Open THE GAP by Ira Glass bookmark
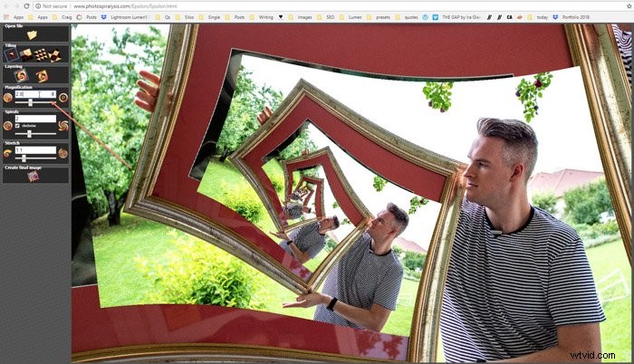The image size is (634, 364). [456, 17]
